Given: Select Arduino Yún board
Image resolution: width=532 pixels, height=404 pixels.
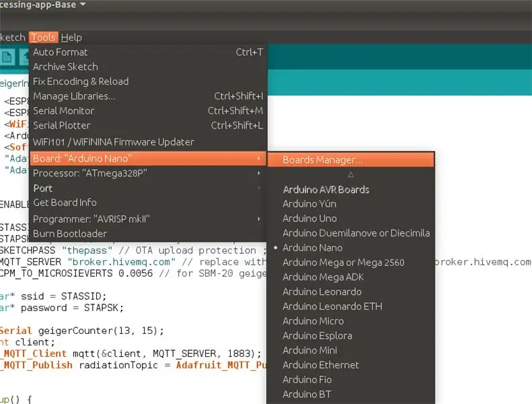Looking at the screenshot, I should (351, 203).
